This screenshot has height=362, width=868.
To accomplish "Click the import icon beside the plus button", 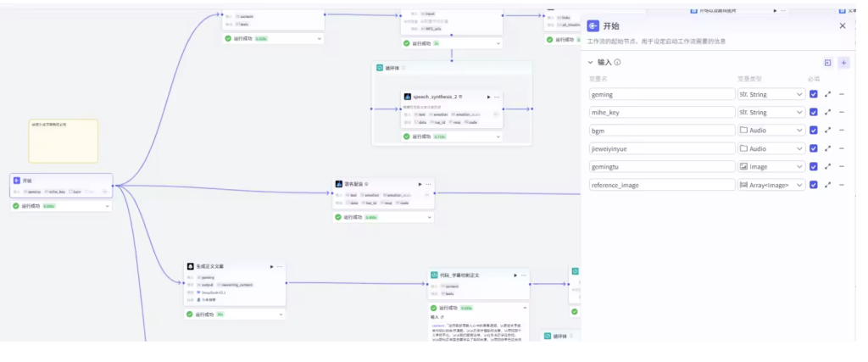I will (827, 63).
